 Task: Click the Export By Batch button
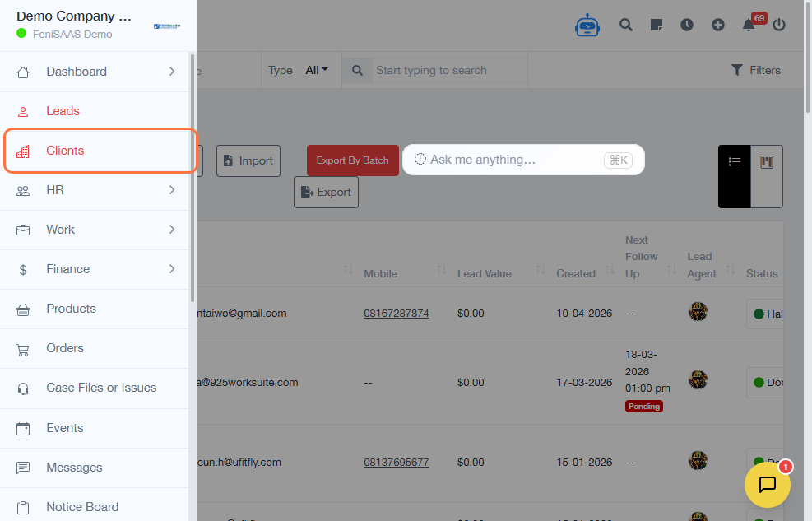click(x=352, y=160)
